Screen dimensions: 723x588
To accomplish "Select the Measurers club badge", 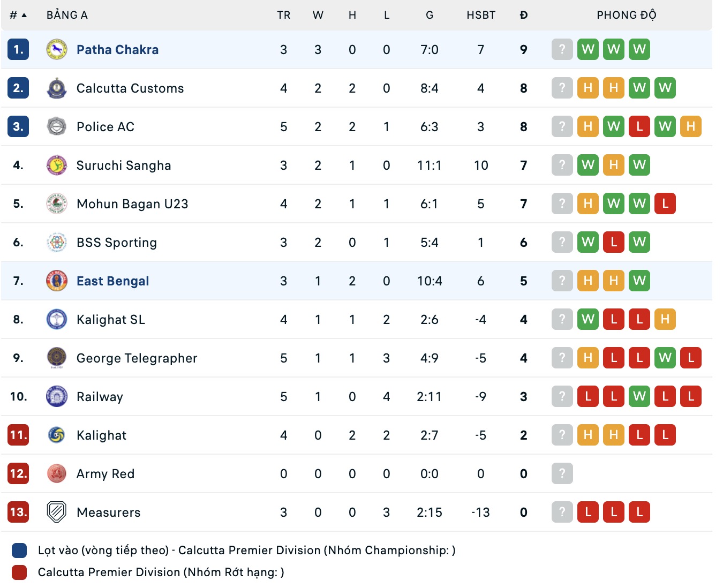I will point(56,512).
